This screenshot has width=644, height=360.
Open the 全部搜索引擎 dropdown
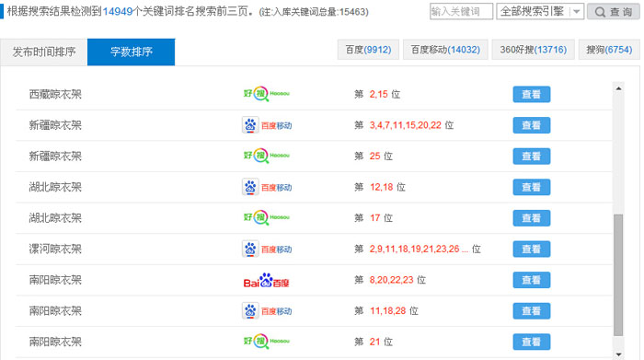coord(540,11)
